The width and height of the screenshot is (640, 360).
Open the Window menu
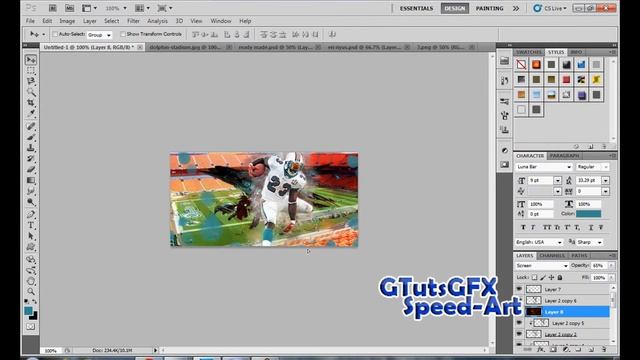pos(221,21)
